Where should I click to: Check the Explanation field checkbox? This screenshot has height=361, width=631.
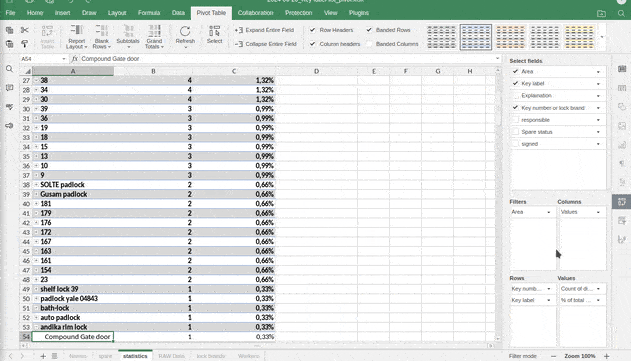(515, 95)
